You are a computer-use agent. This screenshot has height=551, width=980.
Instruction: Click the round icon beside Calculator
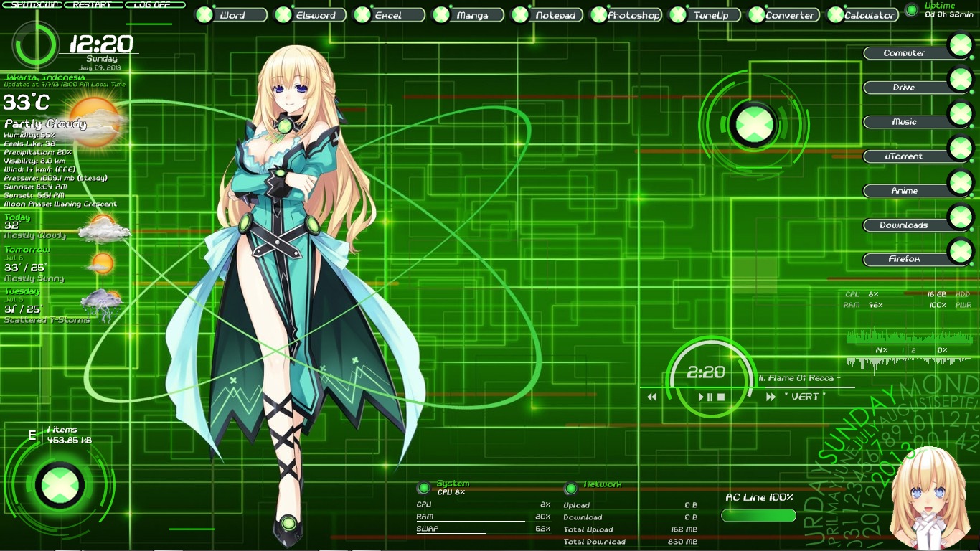(836, 14)
